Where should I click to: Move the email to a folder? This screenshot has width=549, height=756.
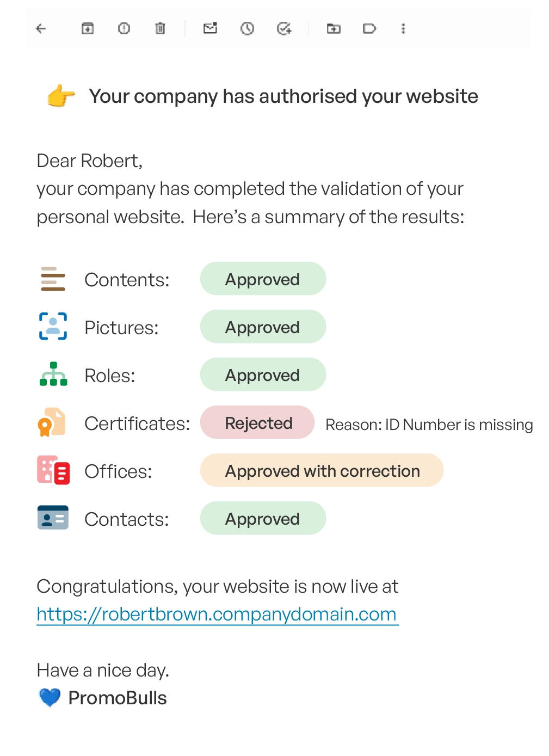(x=334, y=29)
